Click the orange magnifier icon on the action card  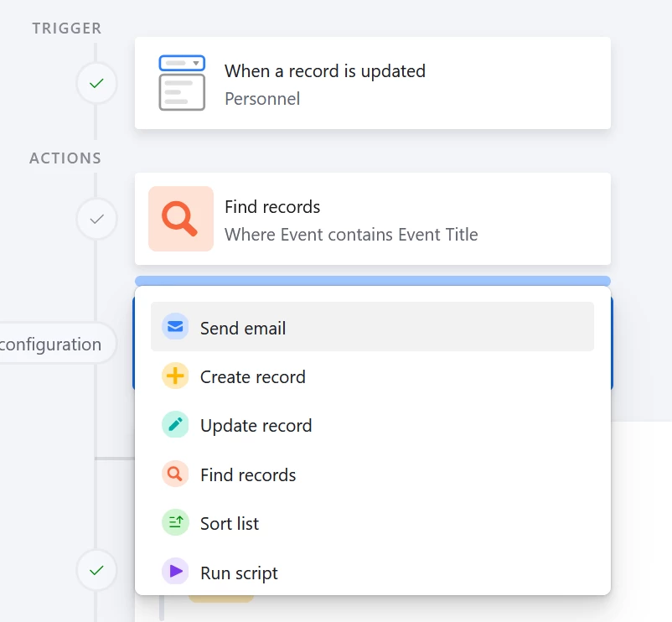180,219
